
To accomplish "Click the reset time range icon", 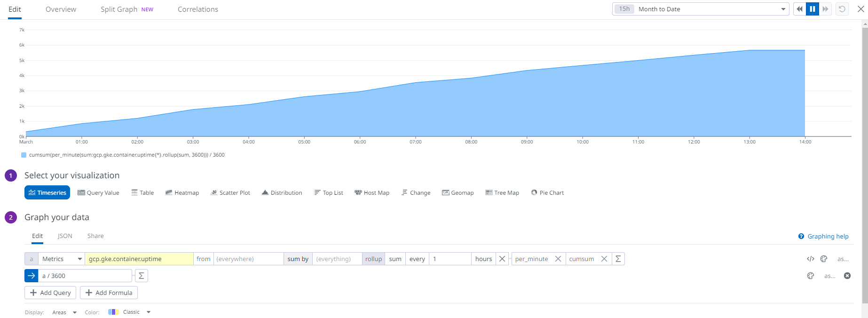I will pyautogui.click(x=842, y=9).
